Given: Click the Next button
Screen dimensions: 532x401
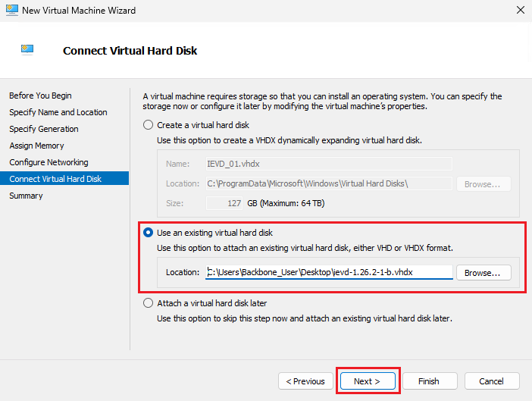Looking at the screenshot, I should [367, 381].
